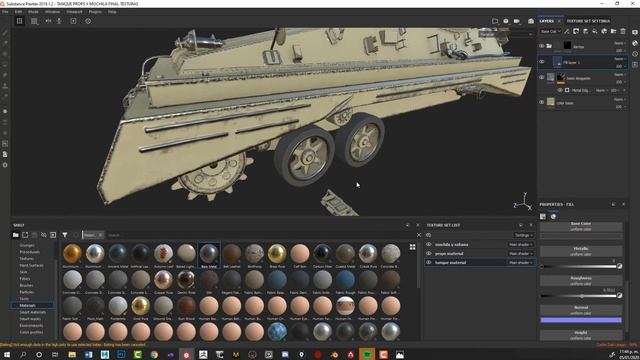Select the Smart materials category in Shelf

point(33,312)
